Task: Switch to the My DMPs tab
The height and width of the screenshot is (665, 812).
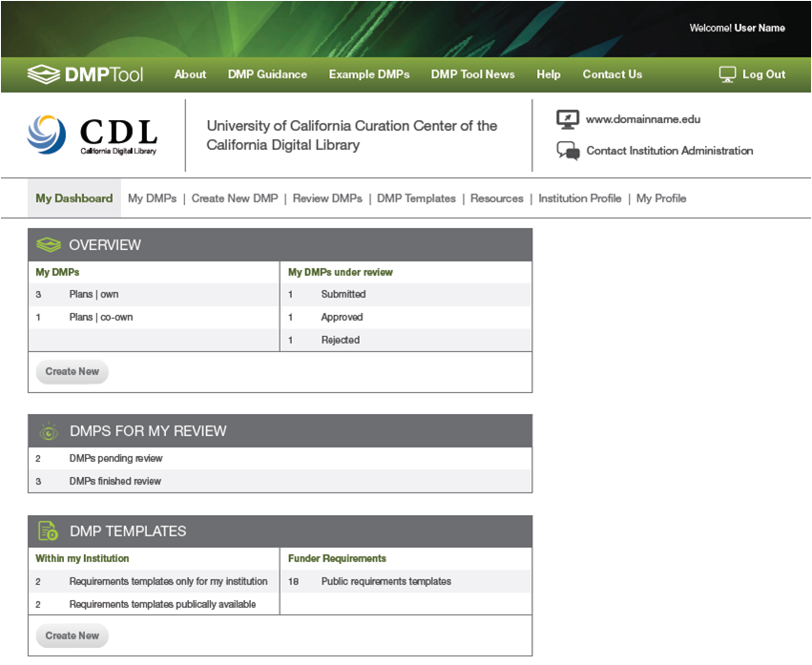Action: (x=152, y=198)
